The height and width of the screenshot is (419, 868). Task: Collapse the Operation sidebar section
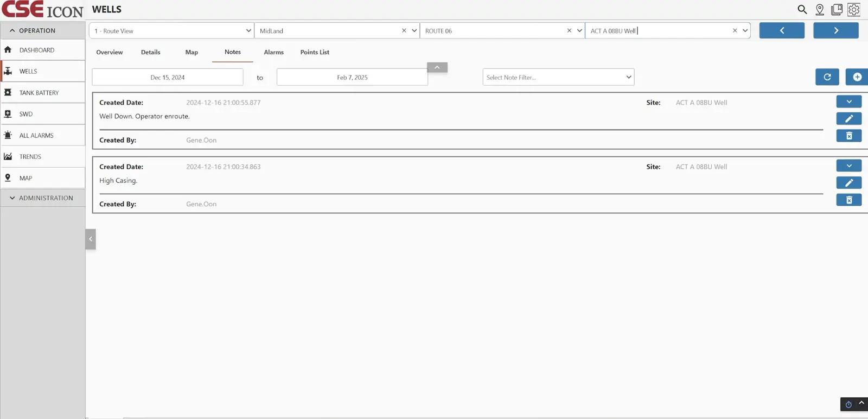pos(12,30)
